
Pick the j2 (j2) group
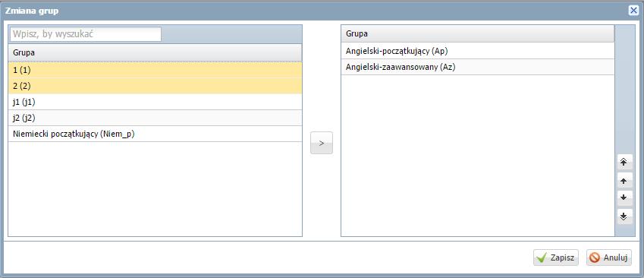tap(156, 118)
